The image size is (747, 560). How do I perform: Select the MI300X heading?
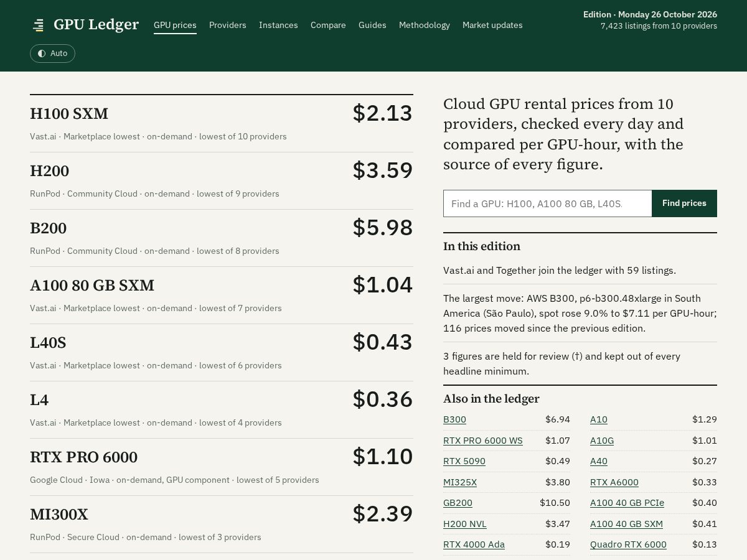tap(59, 515)
